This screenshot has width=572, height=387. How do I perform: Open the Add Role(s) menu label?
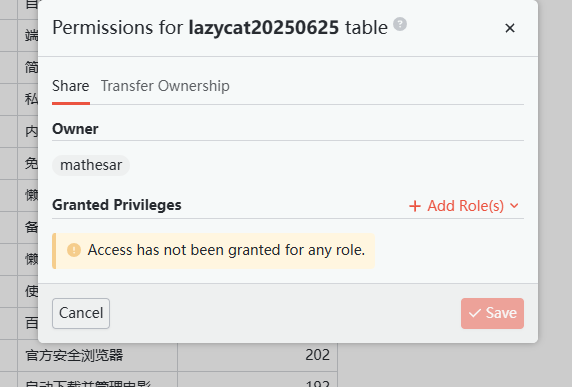click(465, 206)
